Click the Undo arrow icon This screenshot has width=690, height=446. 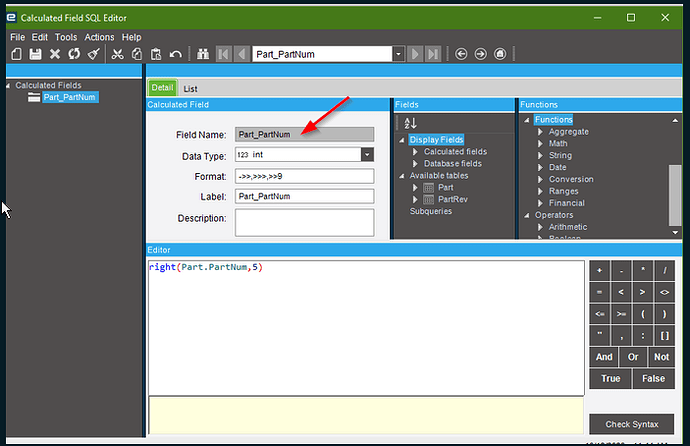(x=176, y=54)
